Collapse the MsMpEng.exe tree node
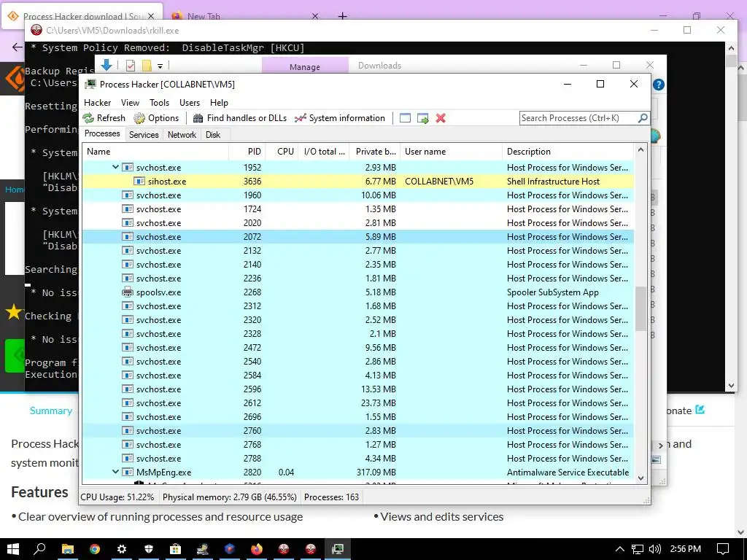The width and height of the screenshot is (747, 560). pos(115,472)
